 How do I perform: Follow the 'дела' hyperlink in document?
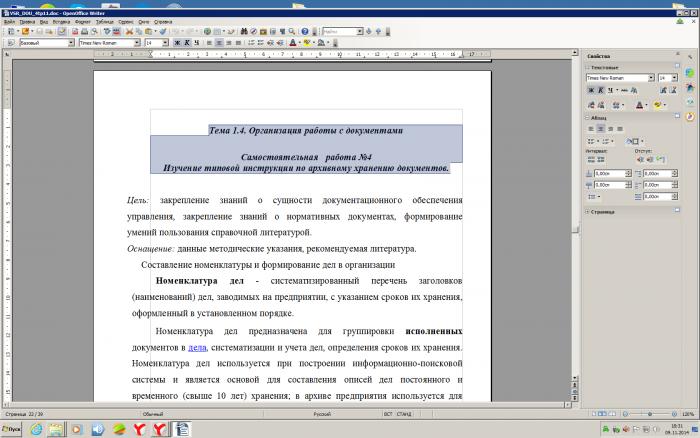[x=197, y=347]
